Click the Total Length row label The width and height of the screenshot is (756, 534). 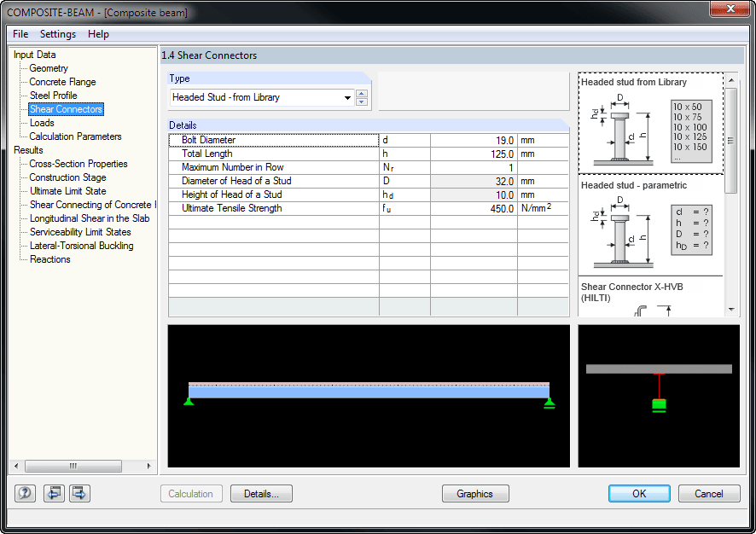(x=274, y=154)
